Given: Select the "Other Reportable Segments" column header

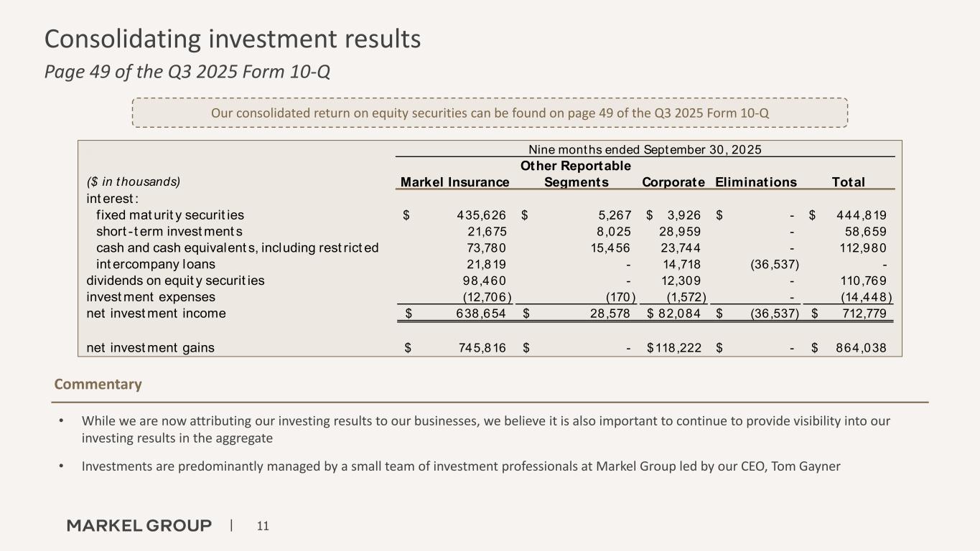Looking at the screenshot, I should point(577,174).
